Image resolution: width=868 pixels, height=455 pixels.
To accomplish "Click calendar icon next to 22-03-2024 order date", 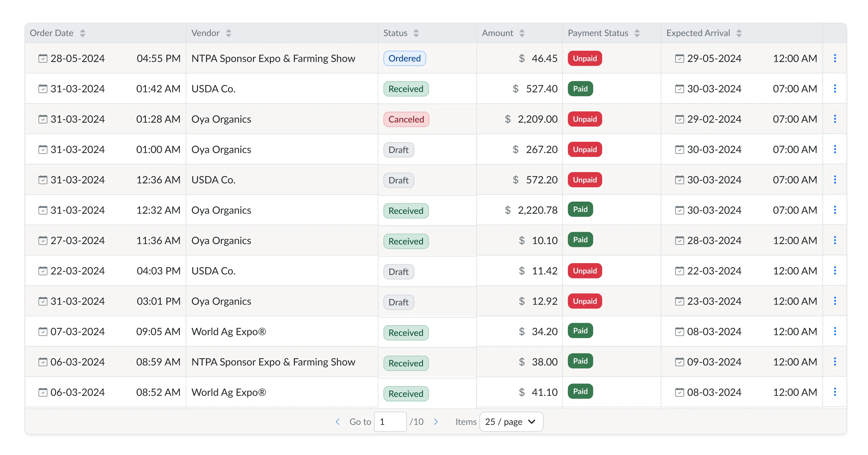I will click(x=43, y=271).
